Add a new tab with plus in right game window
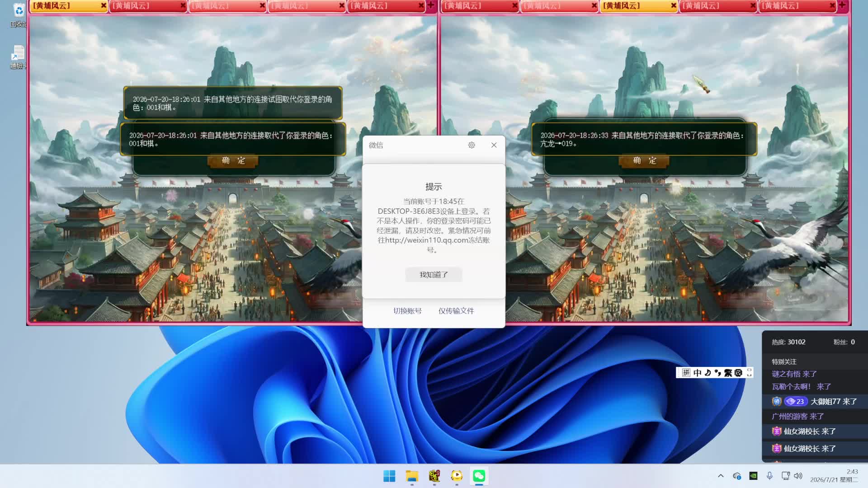Image resolution: width=868 pixels, height=488 pixels. (842, 5)
